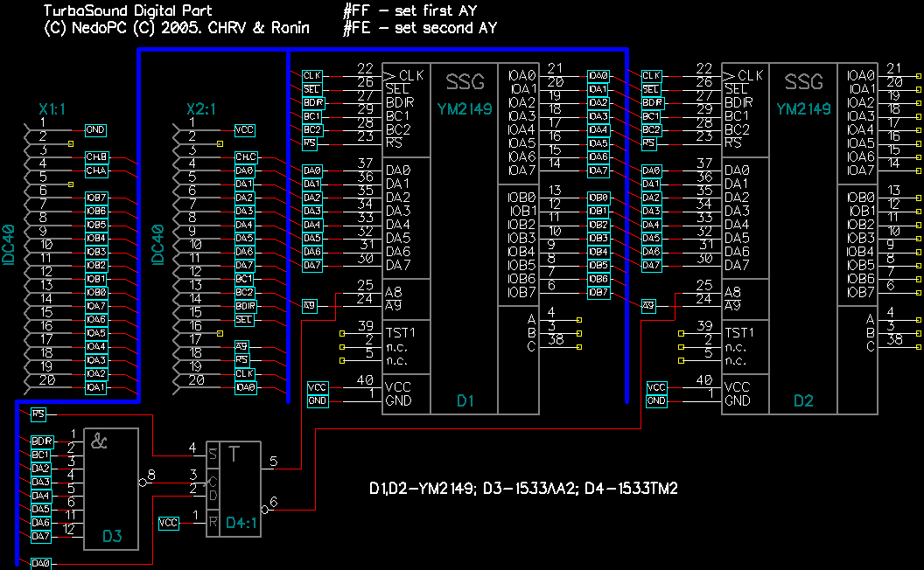Click the 'D2' chip designator
Screen dimensions: 924x570
[x=804, y=401]
